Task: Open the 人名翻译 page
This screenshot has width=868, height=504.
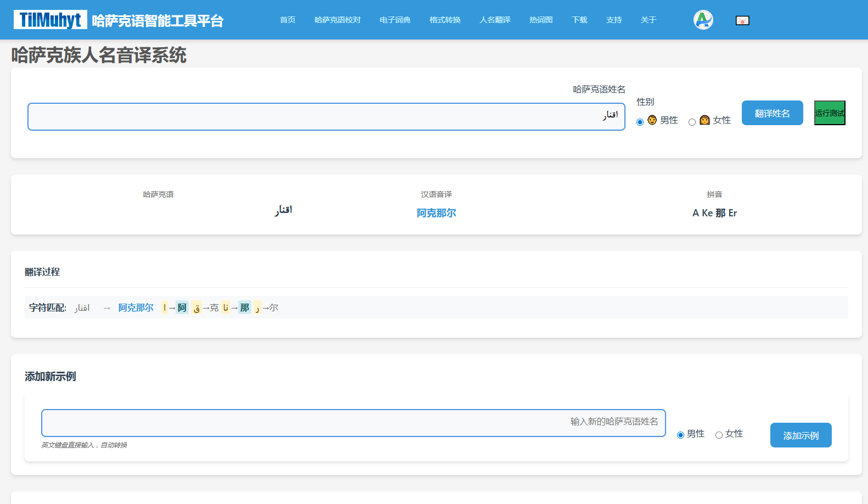Action: tap(495, 20)
